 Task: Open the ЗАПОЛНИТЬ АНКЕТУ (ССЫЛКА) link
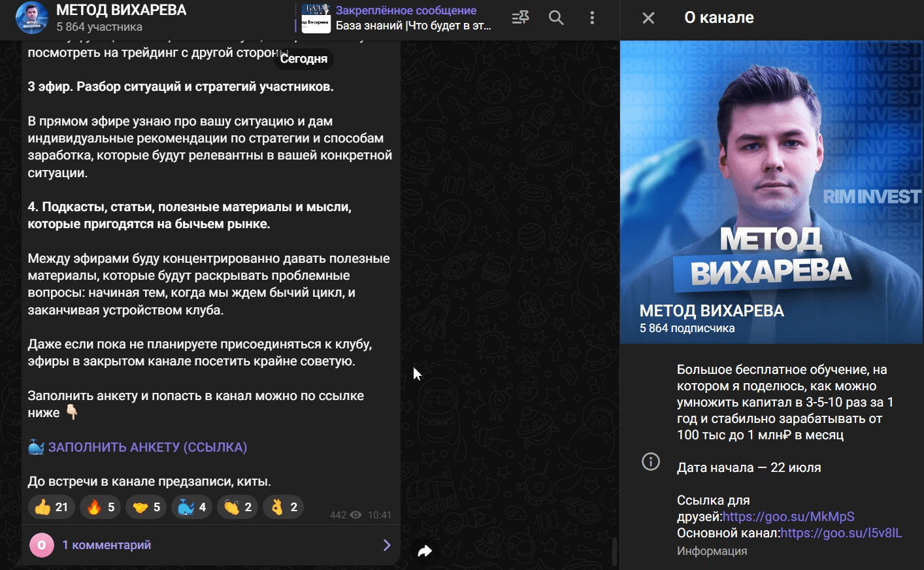(x=148, y=447)
